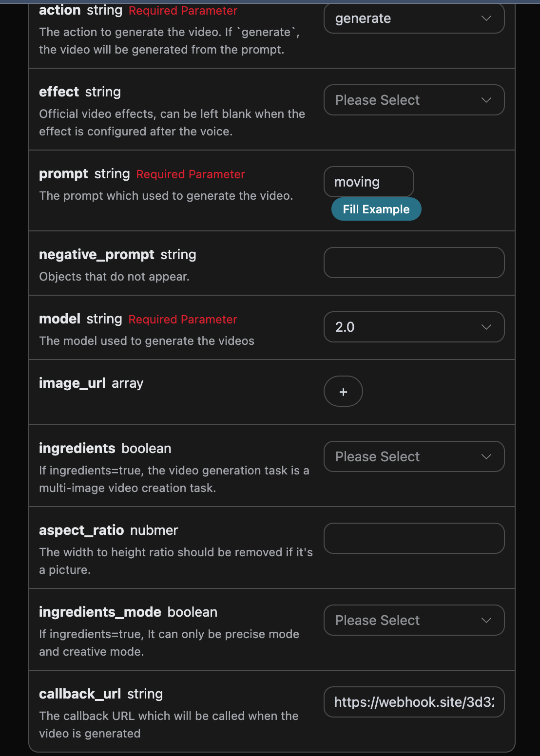Click the plus icon to add image_url
The width and height of the screenshot is (540, 756).
click(x=343, y=392)
